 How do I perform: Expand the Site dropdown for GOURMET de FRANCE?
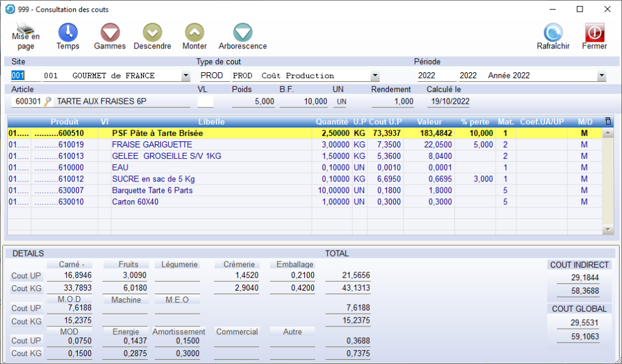(186, 76)
